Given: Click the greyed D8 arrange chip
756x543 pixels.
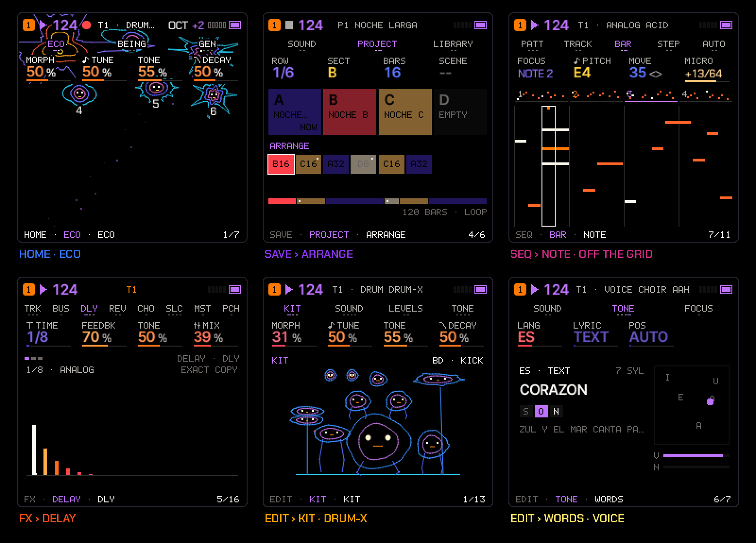Looking at the screenshot, I should point(363,164).
